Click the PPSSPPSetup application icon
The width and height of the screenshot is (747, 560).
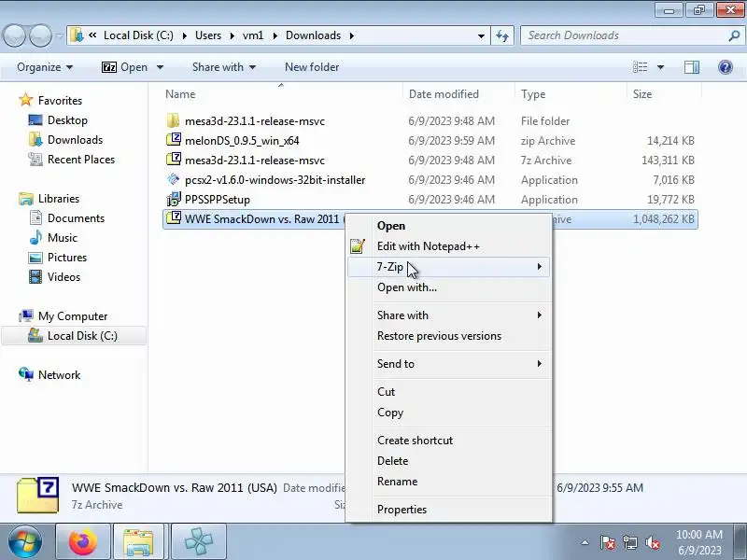point(174,199)
